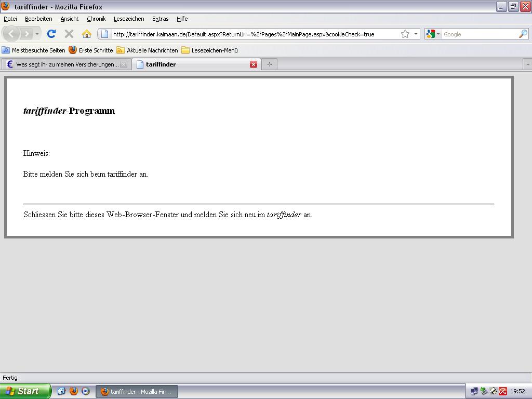Click the 'Schliessen Sie bitte dieses Web-Browser-Fenster' line

168,215
